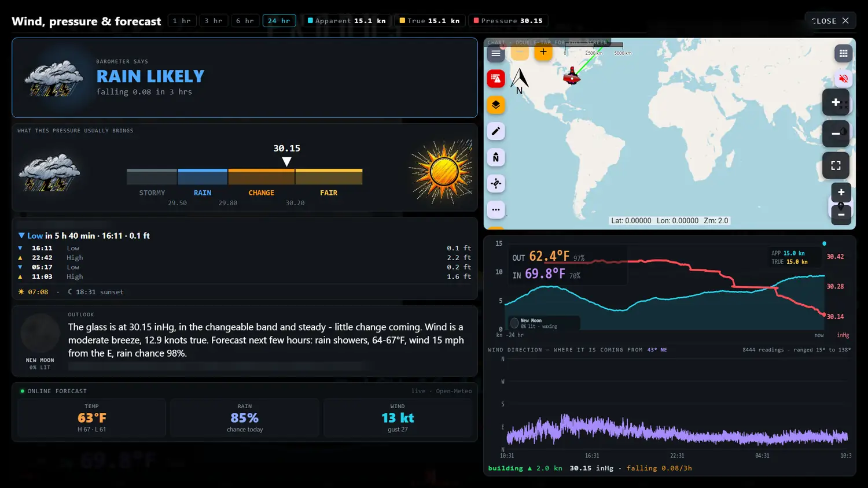Image resolution: width=868 pixels, height=488 pixels.
Task: Open the red alerts list icon
Action: 496,79
